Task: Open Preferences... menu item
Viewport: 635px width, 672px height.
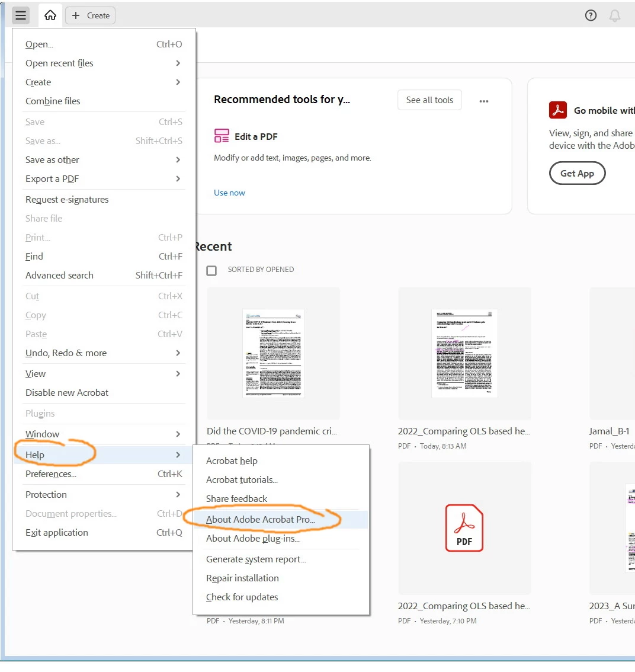Action: click(x=104, y=474)
